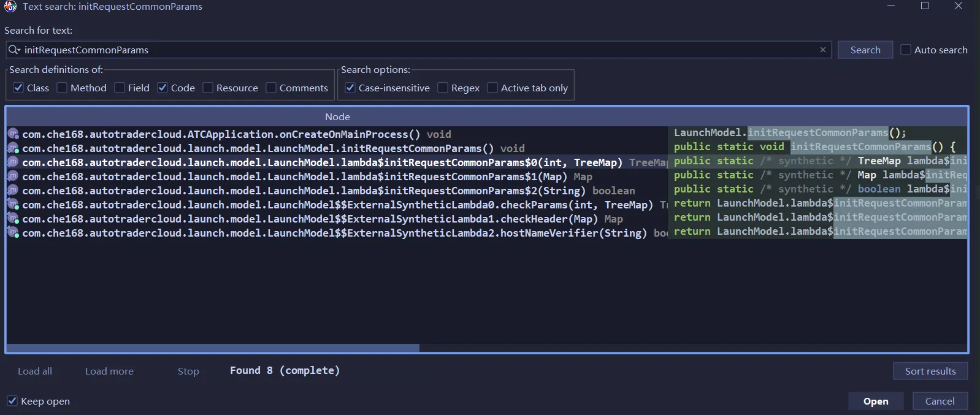The height and width of the screenshot is (415, 980).
Task: Click the Load all button
Action: point(35,371)
